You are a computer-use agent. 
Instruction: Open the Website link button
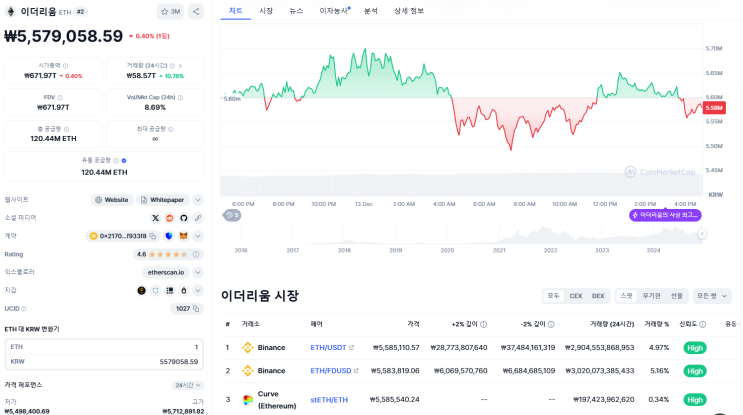pos(112,200)
